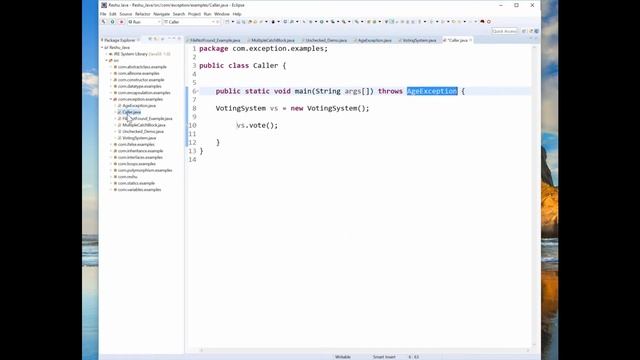Switch to VotingSystem.java editor tab

tap(419, 40)
